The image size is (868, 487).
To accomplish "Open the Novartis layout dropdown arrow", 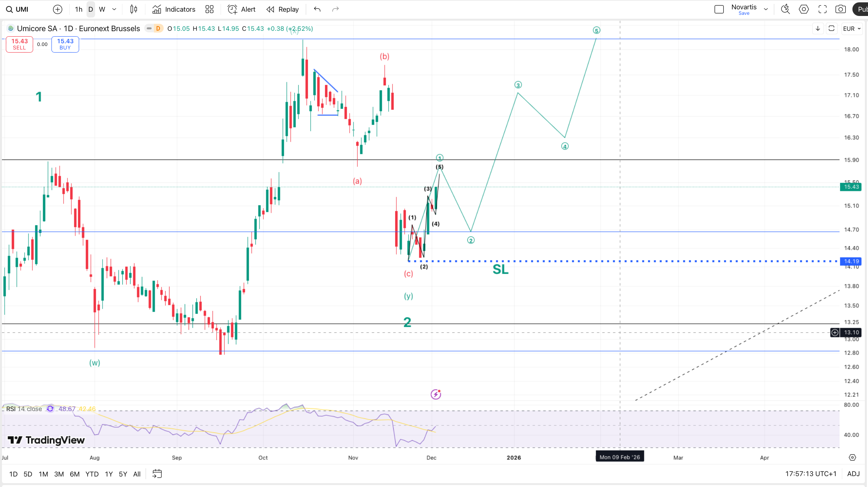I will click(x=766, y=9).
